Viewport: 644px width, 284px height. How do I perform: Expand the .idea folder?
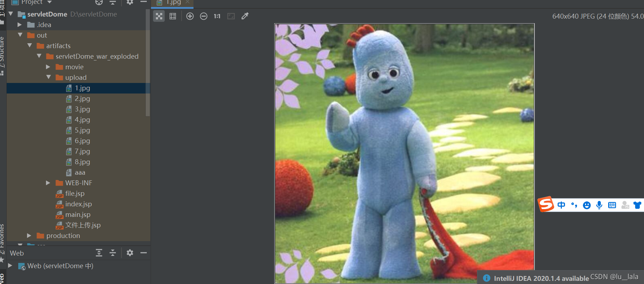tap(20, 25)
